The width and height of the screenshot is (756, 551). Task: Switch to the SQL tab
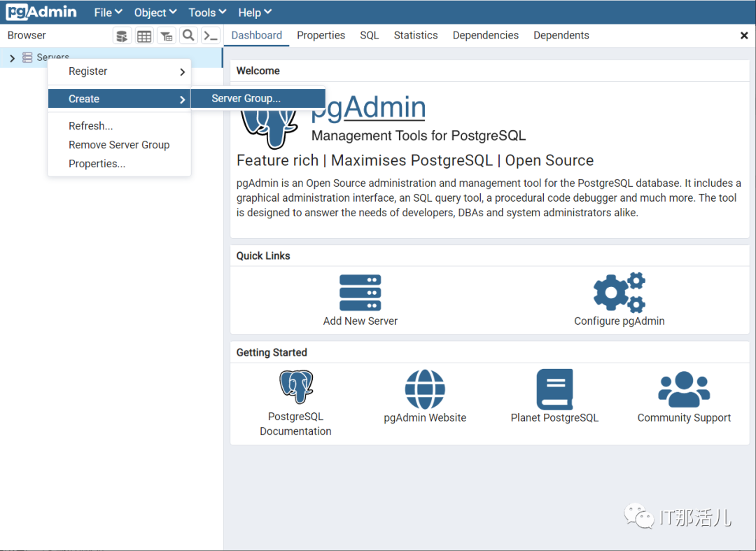(370, 35)
